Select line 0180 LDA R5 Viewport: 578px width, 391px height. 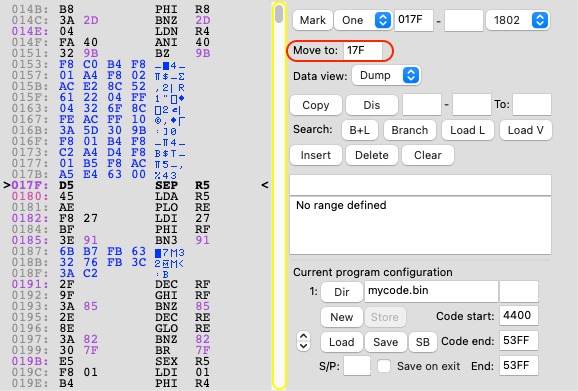pos(111,196)
